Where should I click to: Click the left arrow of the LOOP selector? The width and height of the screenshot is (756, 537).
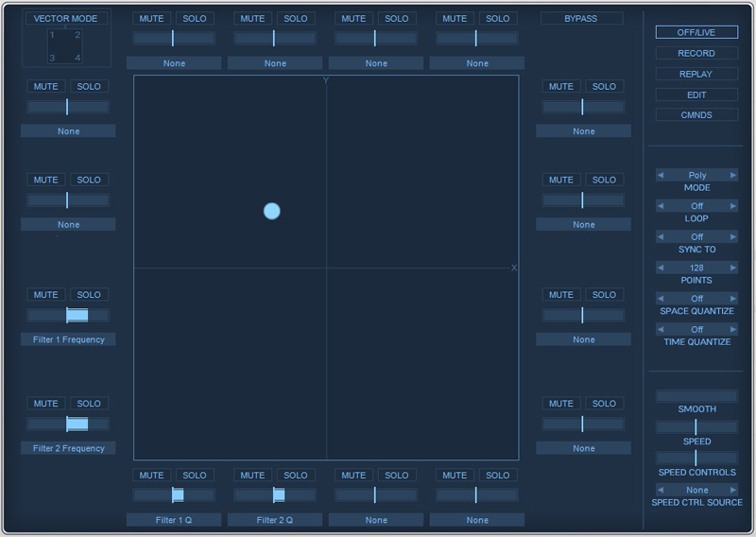(661, 206)
